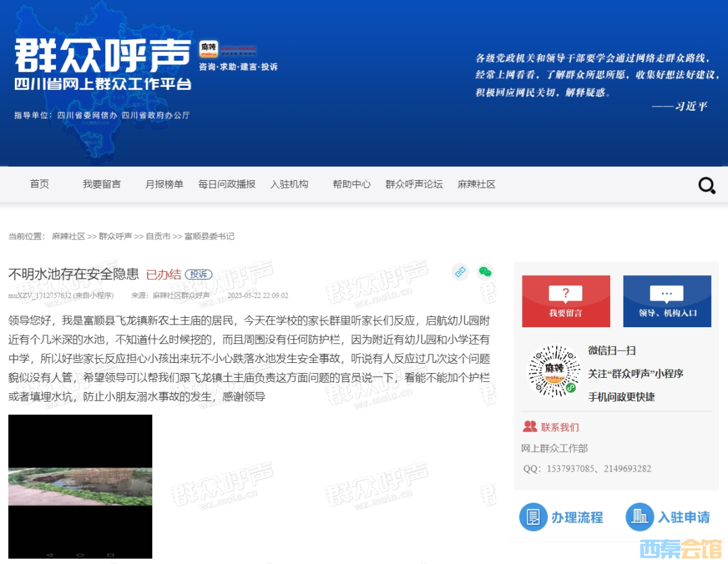This screenshot has height=564, width=728.
Task: Click 自贡市 in breadcrumb
Action: (x=158, y=237)
